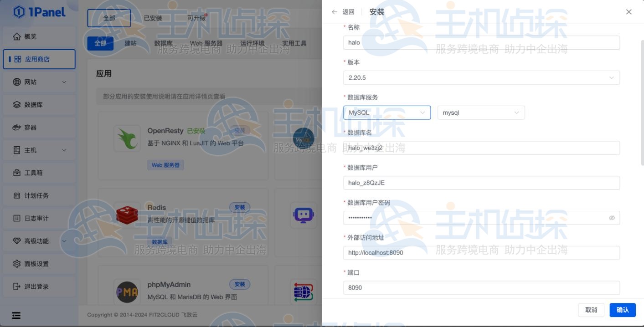Image resolution: width=644 pixels, height=327 pixels.
Task: Open the 概览 overview page
Action: click(x=39, y=36)
